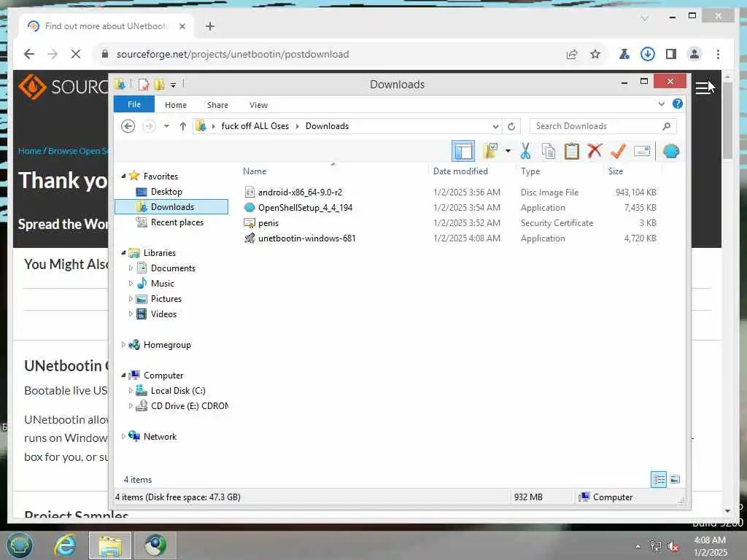Open the browser three-dot menu
This screenshot has height=560, width=747.
pyautogui.click(x=718, y=54)
